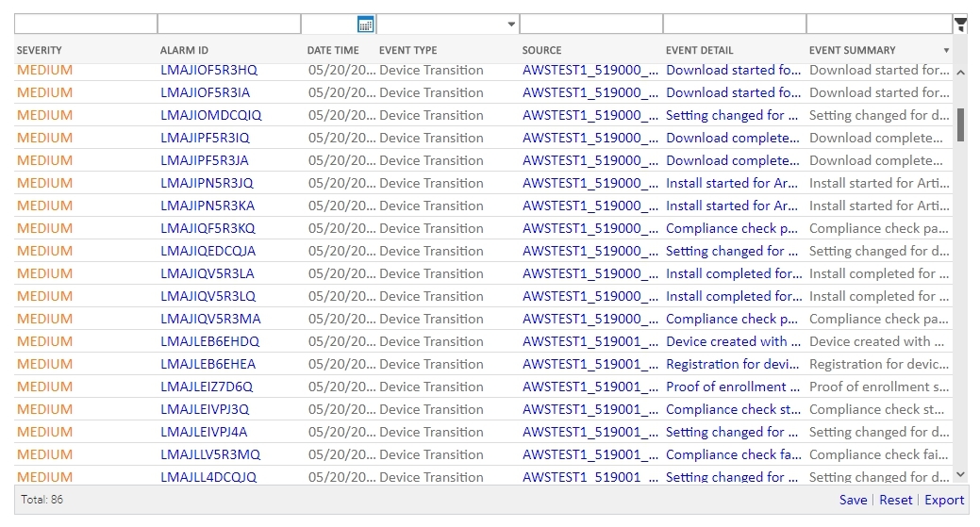This screenshot has width=980, height=527.
Task: Click the Severity filter text box
Action: [x=85, y=25]
